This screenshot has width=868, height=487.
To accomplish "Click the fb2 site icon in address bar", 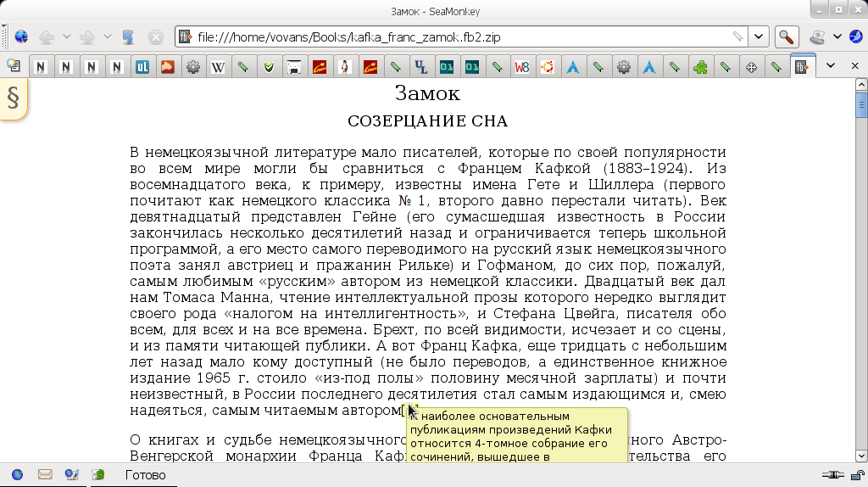I will (186, 37).
